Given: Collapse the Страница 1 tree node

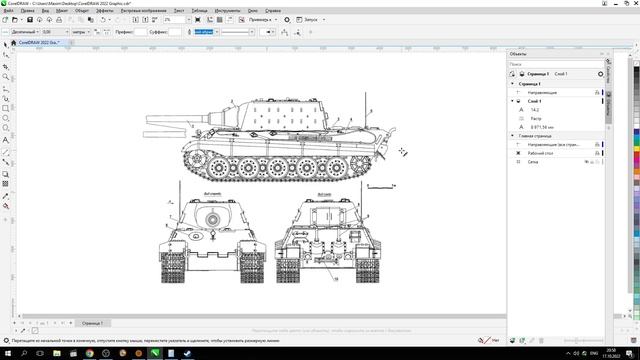Looking at the screenshot, I should coord(513,84).
